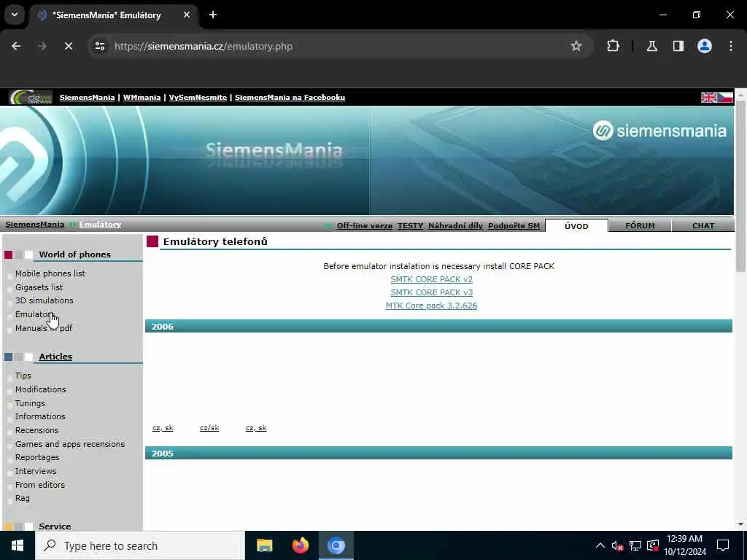Open 3D simulations in sidebar

tap(44, 300)
